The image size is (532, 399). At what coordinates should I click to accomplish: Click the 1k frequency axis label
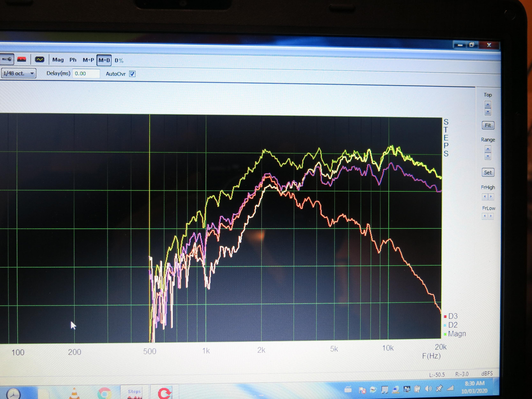[206, 351]
